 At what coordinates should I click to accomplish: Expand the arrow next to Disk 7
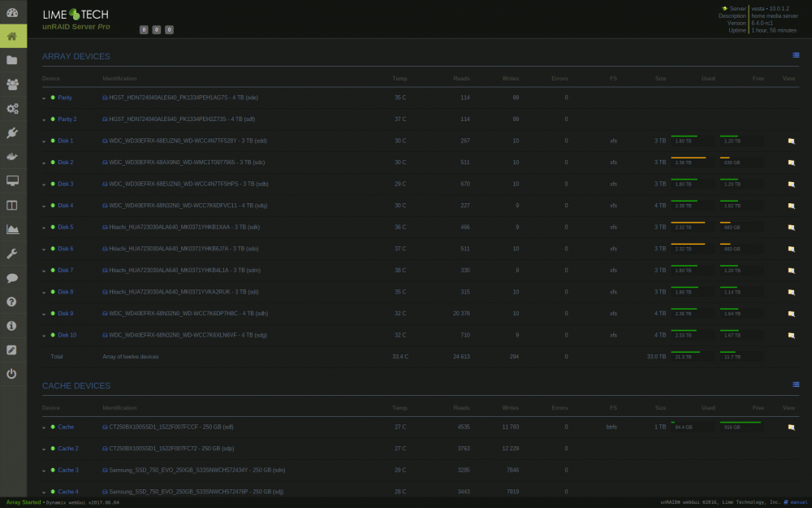pyautogui.click(x=44, y=271)
